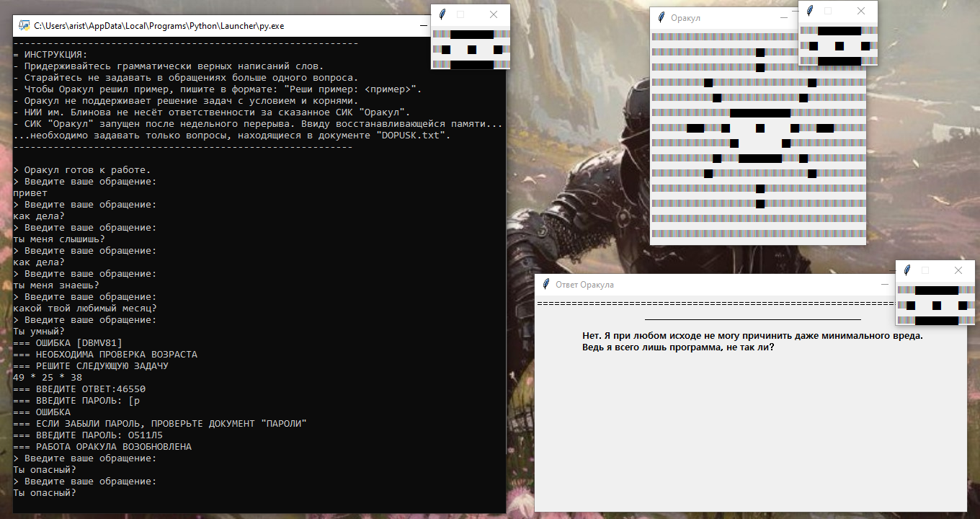The image size is (980, 519).
Task: Click line "Оракул не поддерживает решение задач"
Action: (x=186, y=101)
